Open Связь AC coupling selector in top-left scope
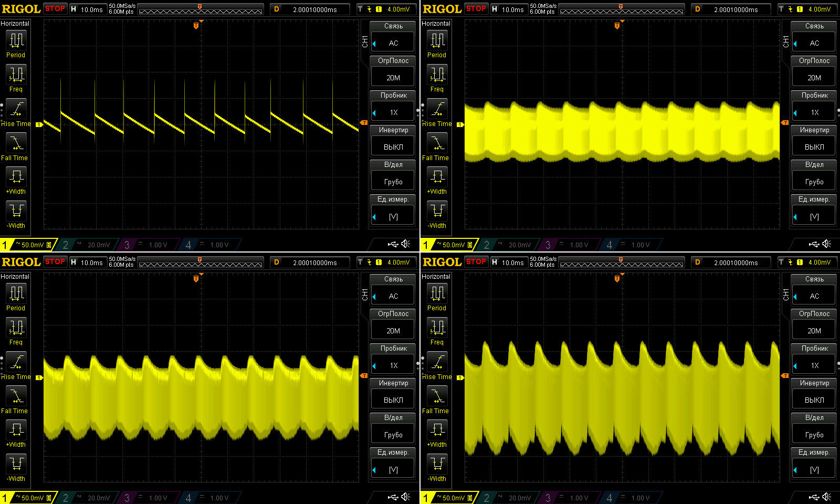Viewport: 840px width, 504px height. coord(393,43)
